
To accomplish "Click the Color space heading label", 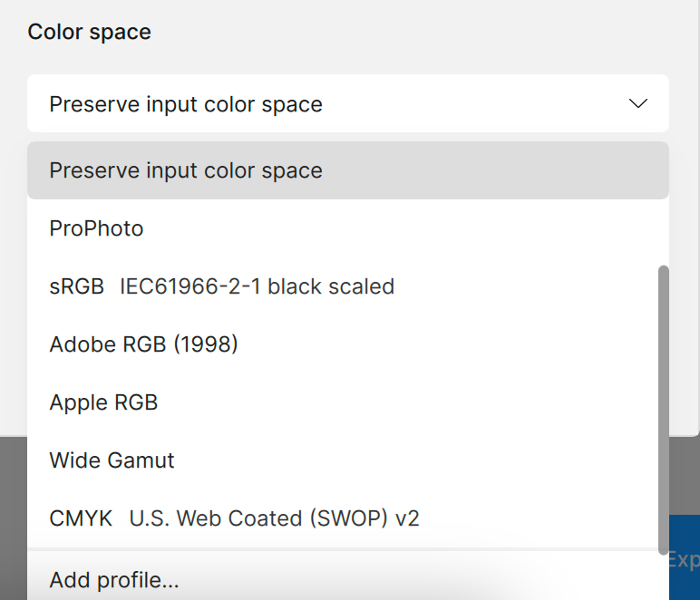I will coord(89,32).
